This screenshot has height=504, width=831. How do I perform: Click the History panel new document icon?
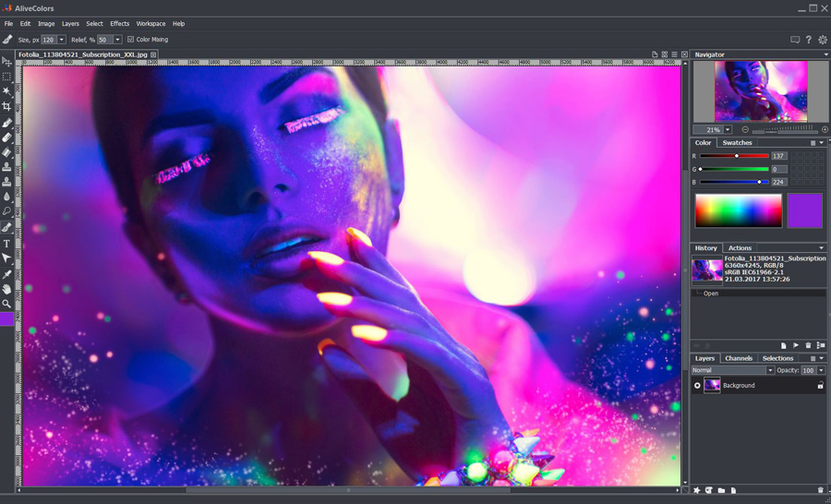pos(783,345)
